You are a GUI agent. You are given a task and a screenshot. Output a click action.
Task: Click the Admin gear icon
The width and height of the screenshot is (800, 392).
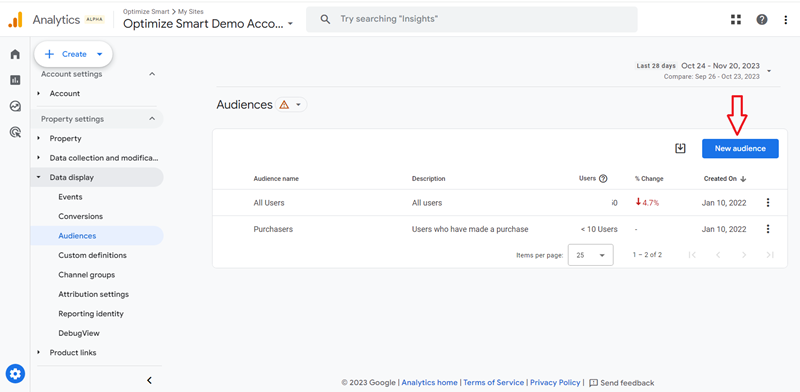(x=15, y=374)
